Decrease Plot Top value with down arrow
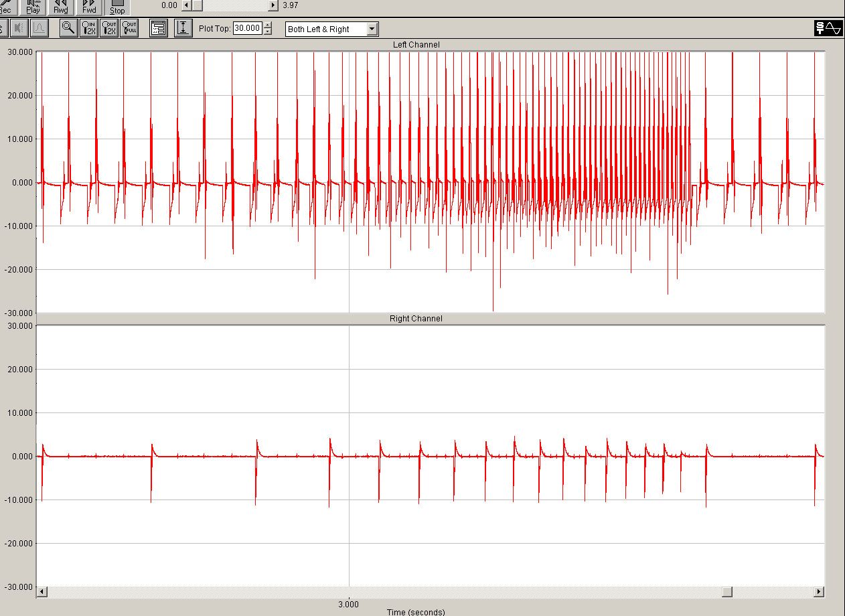Viewport: 845px width, 616px height. tap(268, 32)
